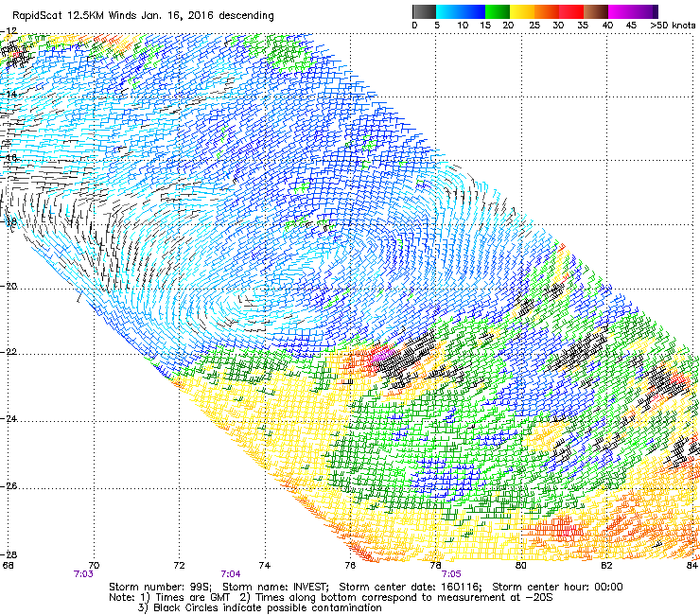Click the purple "7:03" time marker

point(83,574)
